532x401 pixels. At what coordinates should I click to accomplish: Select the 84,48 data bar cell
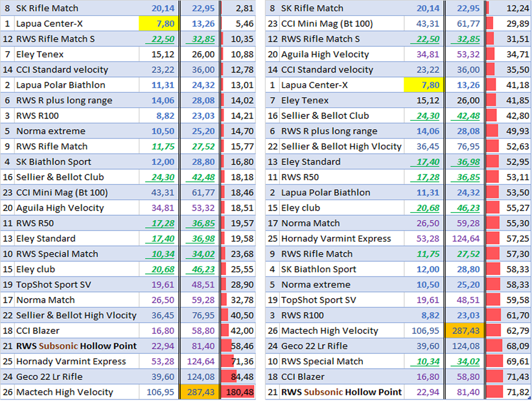238,377
